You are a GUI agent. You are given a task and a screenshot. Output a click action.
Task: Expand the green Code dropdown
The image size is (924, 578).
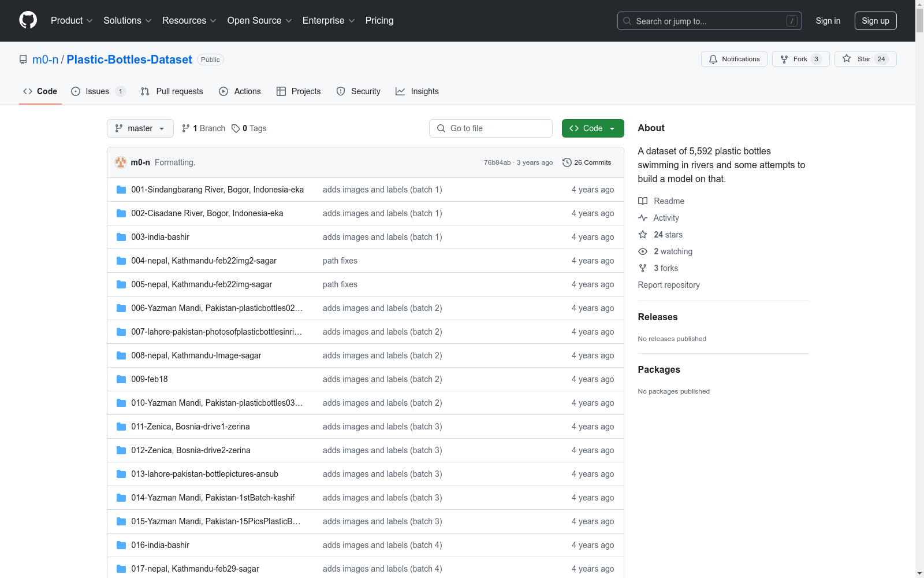pos(593,128)
